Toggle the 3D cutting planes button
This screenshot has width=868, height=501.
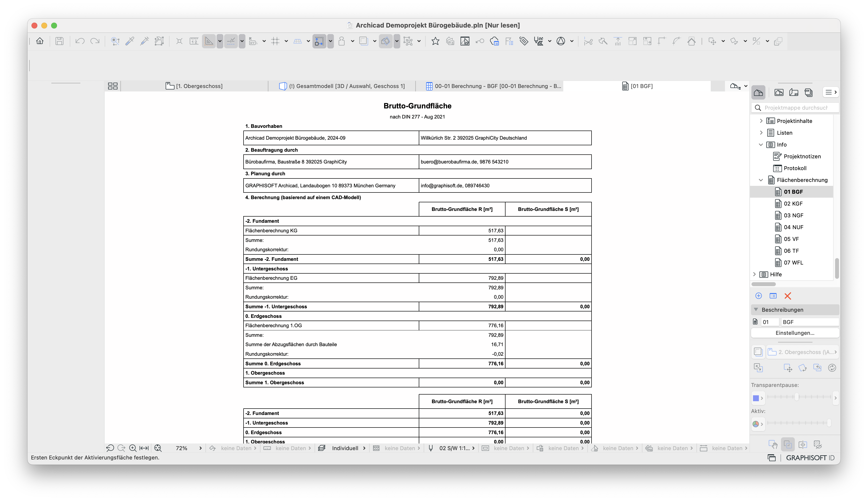coord(386,41)
